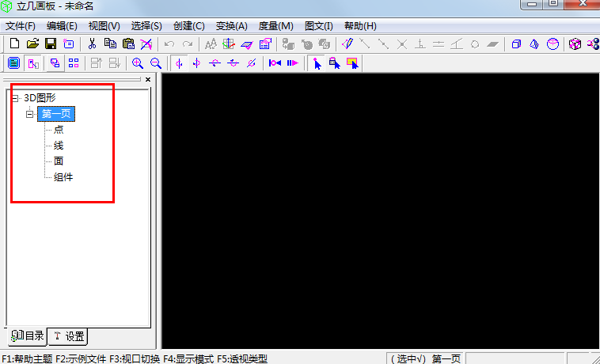
Task: Click the first horizontal-axis rotate icon
Action: coord(215,63)
